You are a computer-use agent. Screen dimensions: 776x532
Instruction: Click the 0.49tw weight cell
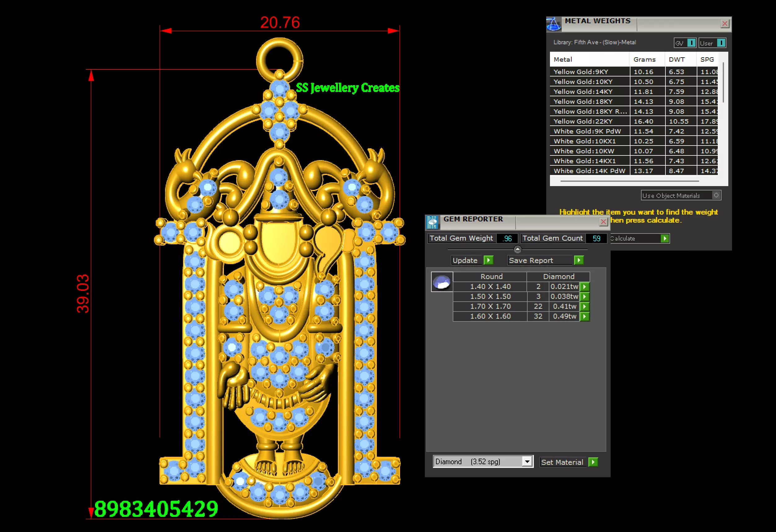coord(564,316)
